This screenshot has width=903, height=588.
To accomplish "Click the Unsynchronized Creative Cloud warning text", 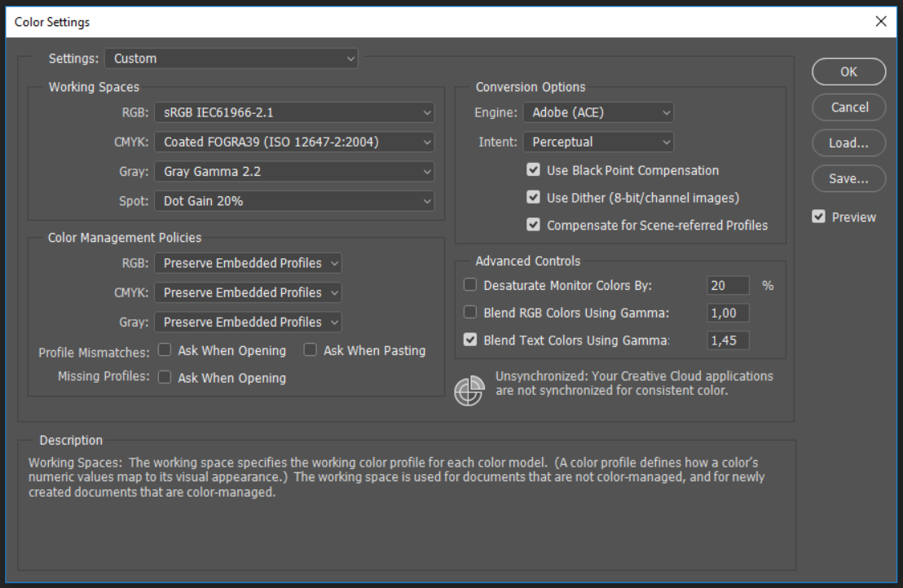I will click(634, 384).
